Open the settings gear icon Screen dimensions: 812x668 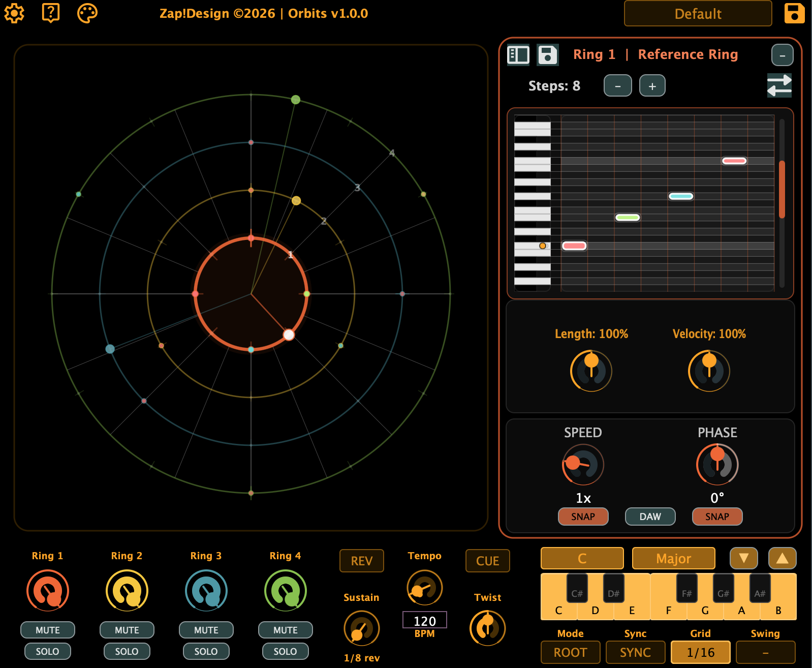[14, 13]
